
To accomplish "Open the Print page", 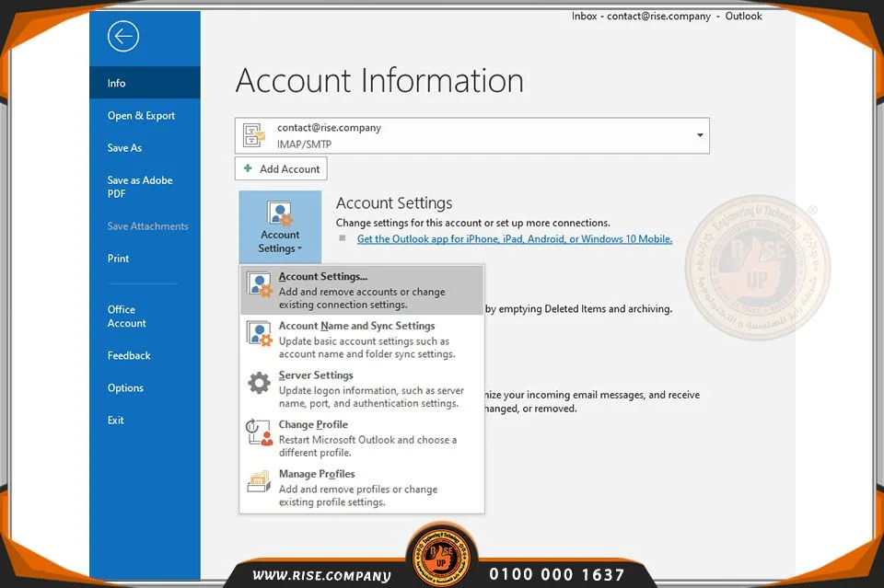I will coord(119,259).
